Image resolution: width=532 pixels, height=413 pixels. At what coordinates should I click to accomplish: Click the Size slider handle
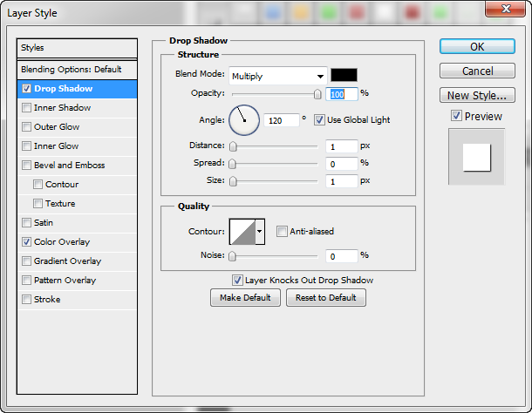point(233,181)
